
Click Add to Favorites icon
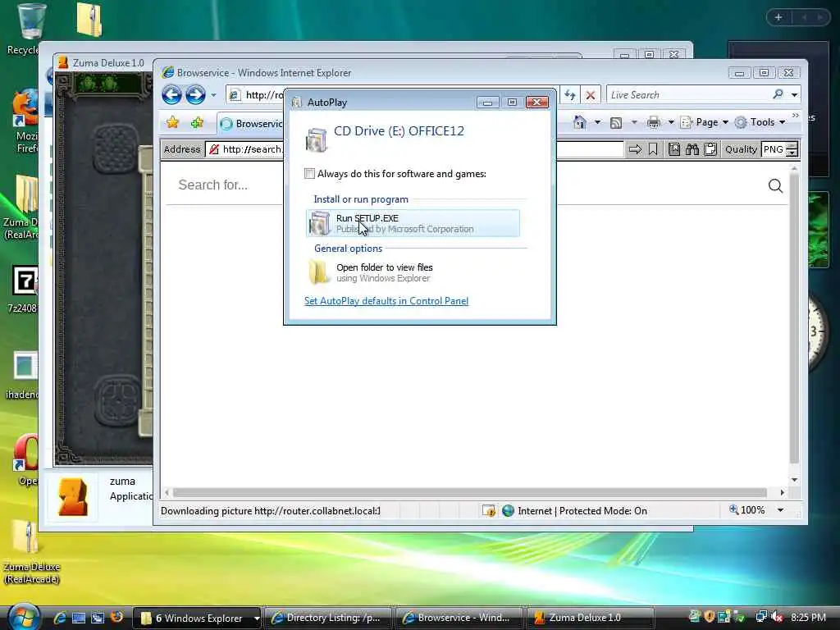pyautogui.click(x=197, y=123)
